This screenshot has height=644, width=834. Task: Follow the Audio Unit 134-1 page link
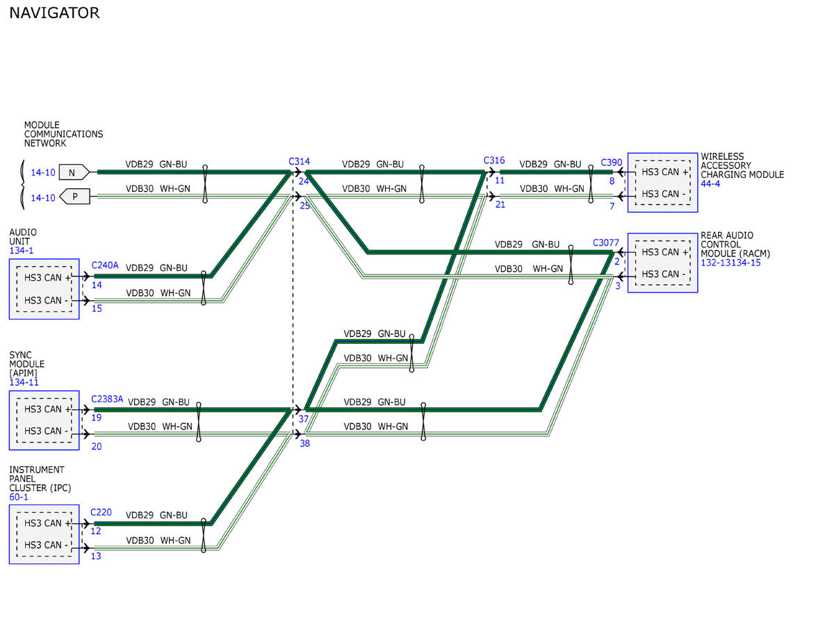click(x=23, y=251)
